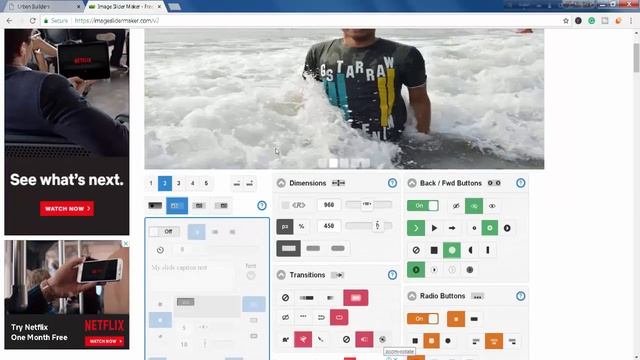Toggle the responsive checkbox in Dimensions
This screenshot has width=640, height=360.
coord(285,205)
